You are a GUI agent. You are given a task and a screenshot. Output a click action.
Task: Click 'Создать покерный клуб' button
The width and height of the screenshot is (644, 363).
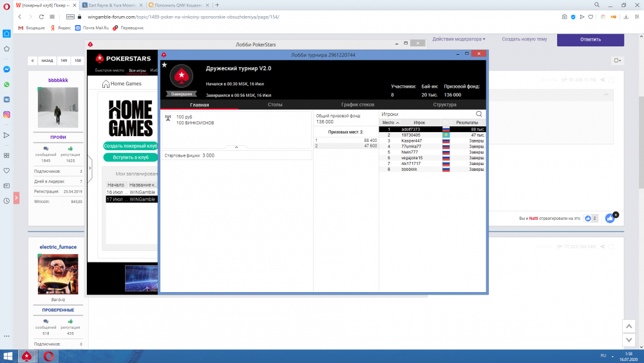click(x=131, y=146)
